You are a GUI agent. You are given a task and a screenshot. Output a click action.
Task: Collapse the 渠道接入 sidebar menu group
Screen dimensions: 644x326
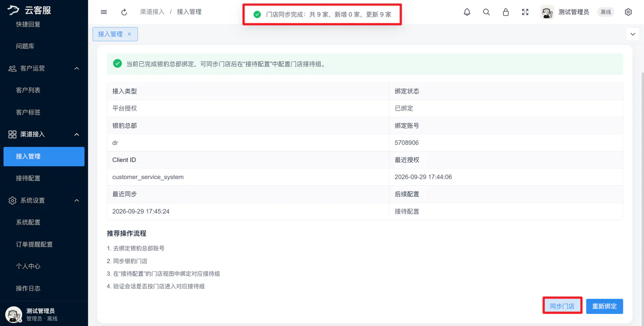coord(44,134)
